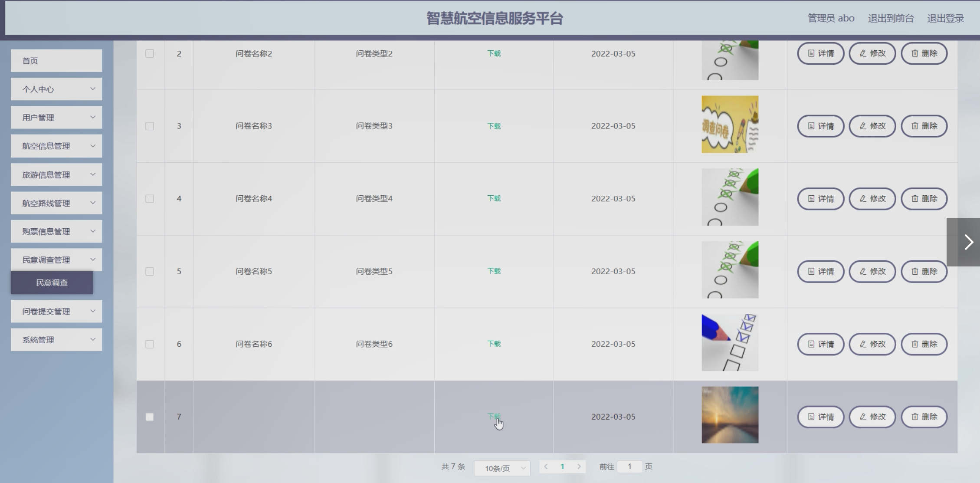Click the 删除 delete button for row 5
The width and height of the screenshot is (980, 483).
pyautogui.click(x=924, y=271)
